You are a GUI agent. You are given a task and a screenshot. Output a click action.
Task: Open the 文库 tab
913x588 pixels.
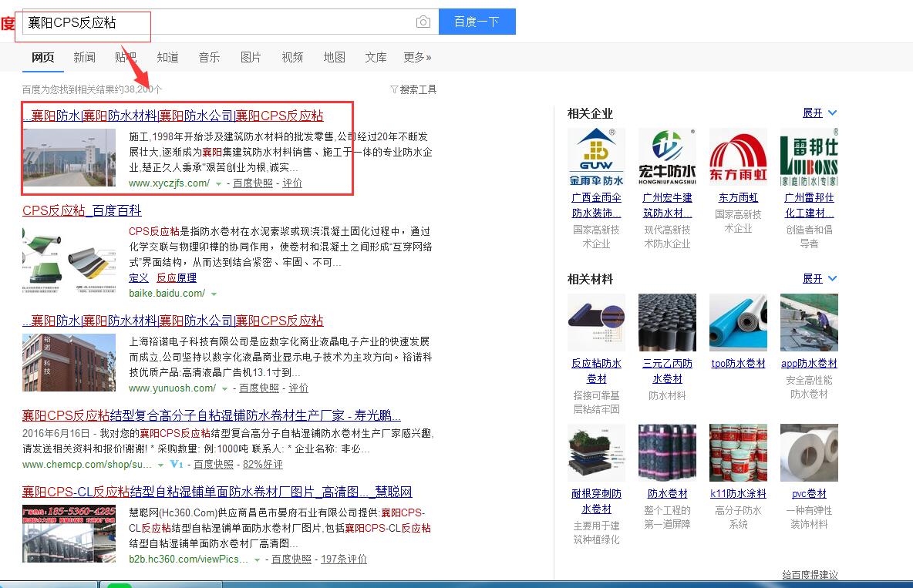(376, 57)
